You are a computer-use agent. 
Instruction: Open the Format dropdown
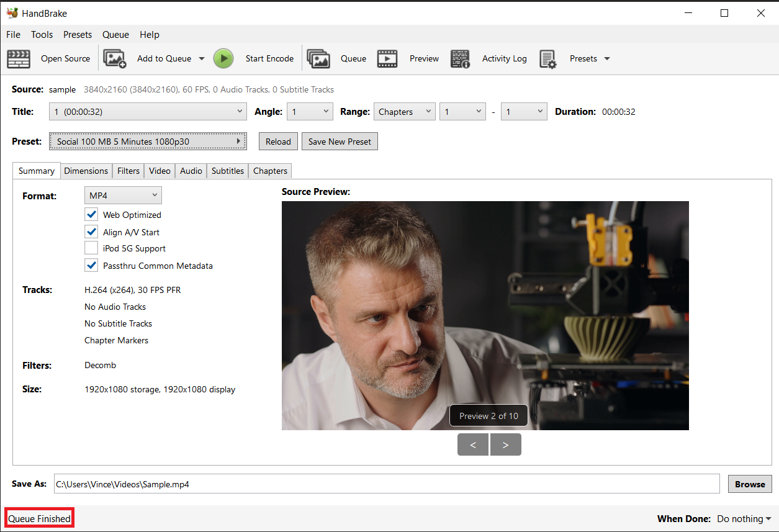[x=123, y=195]
